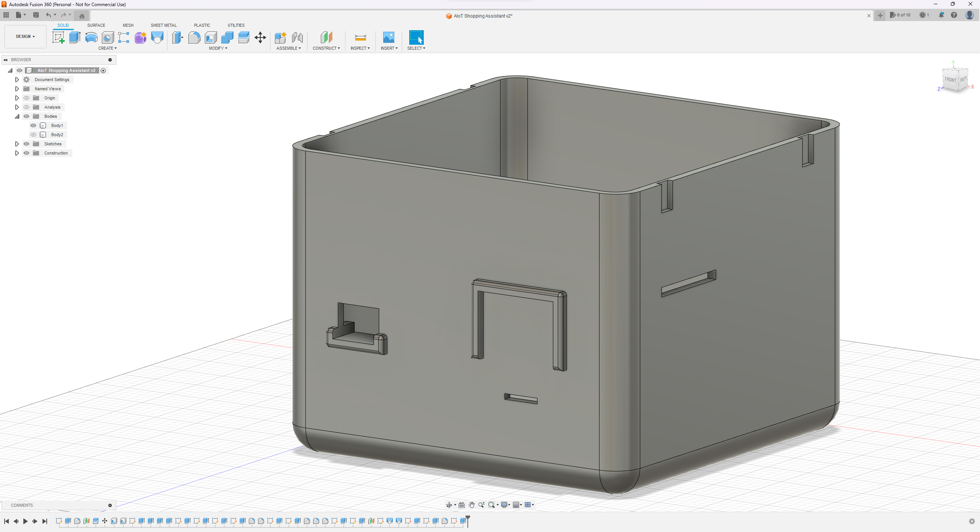Expand the Sketches folder
The height and width of the screenshot is (532, 980).
[x=17, y=144]
